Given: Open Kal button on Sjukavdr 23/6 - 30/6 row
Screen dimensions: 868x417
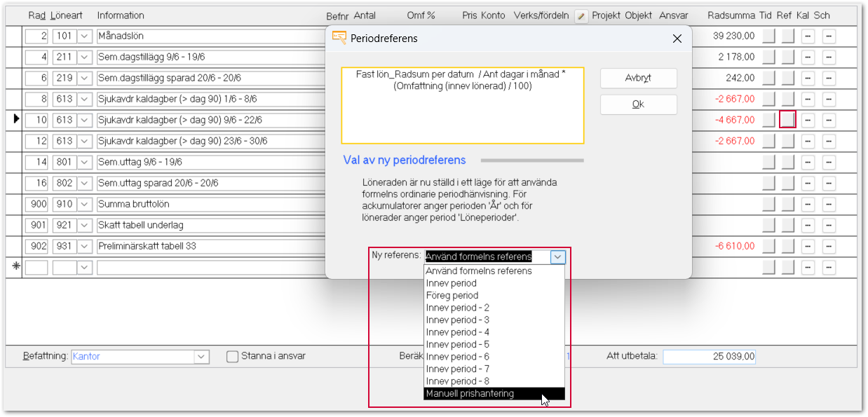Looking at the screenshot, I should [x=808, y=141].
